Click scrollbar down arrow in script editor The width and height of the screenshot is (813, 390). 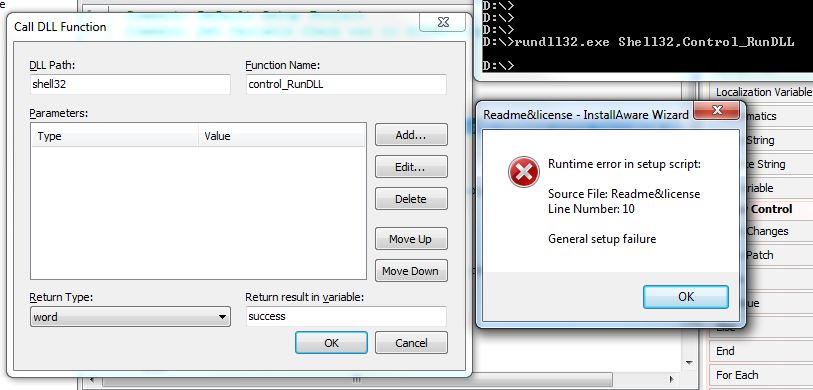[689, 363]
